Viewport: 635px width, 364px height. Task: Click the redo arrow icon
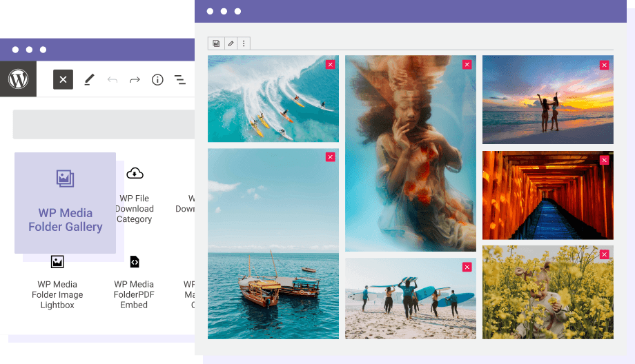pyautogui.click(x=135, y=80)
